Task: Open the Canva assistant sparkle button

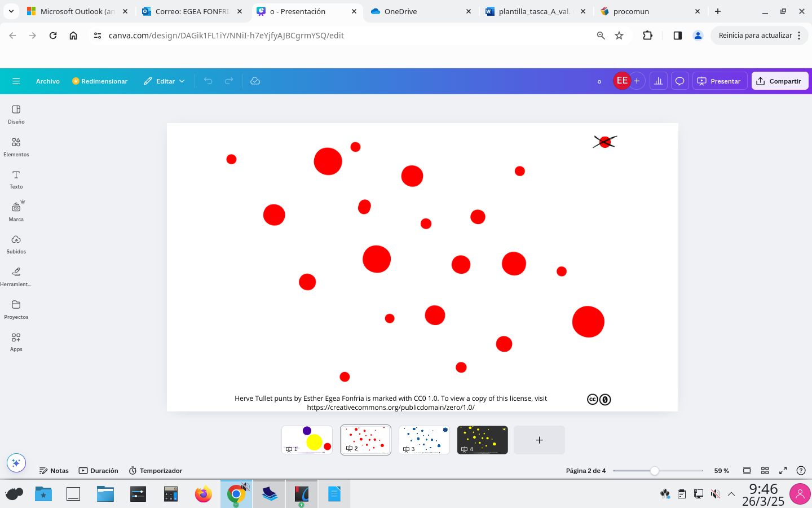Action: pos(16,462)
